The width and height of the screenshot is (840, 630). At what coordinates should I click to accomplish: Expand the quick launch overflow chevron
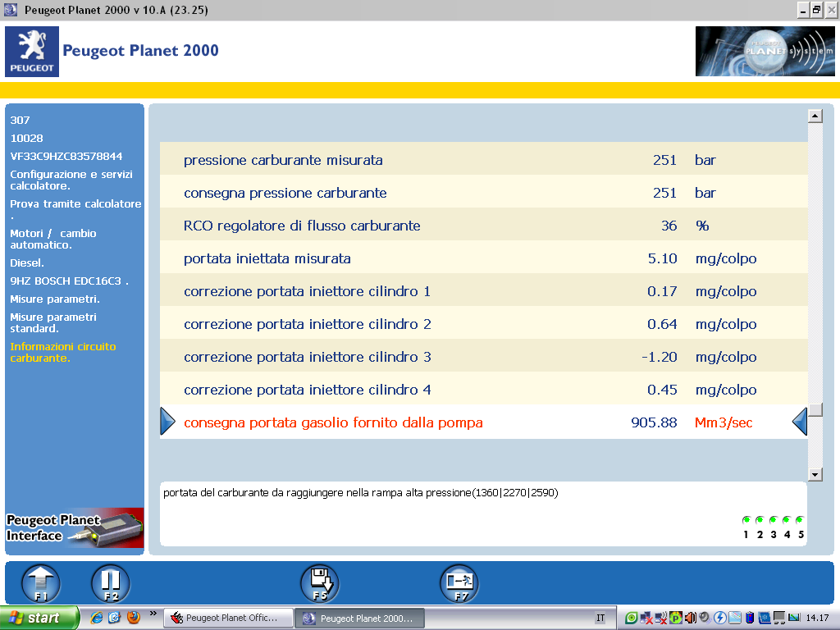tap(153, 614)
